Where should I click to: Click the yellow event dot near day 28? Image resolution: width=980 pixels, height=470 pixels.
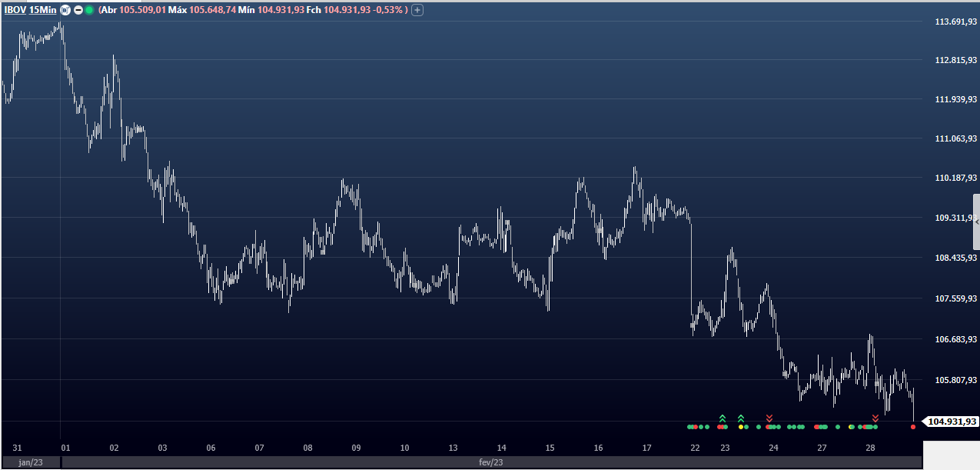(850, 427)
